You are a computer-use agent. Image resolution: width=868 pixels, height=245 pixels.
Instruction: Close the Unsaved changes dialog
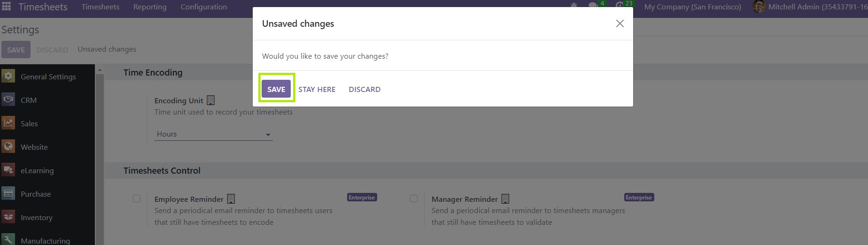click(620, 23)
